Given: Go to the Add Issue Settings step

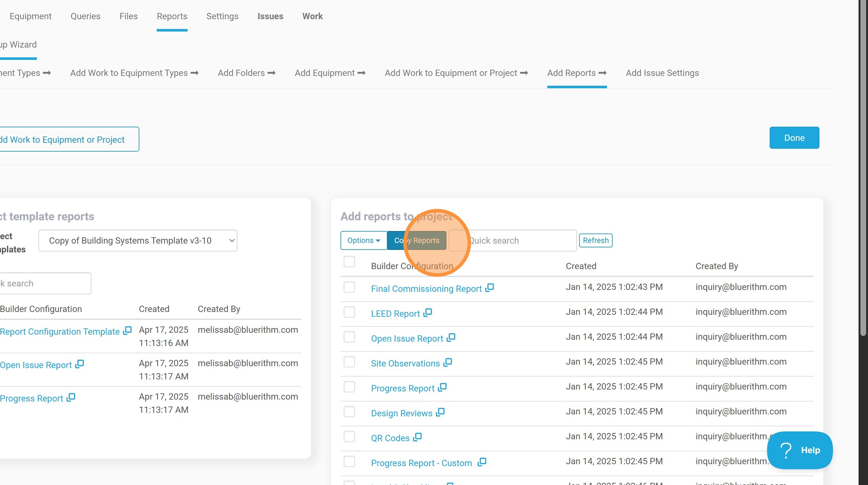Looking at the screenshot, I should click(662, 73).
